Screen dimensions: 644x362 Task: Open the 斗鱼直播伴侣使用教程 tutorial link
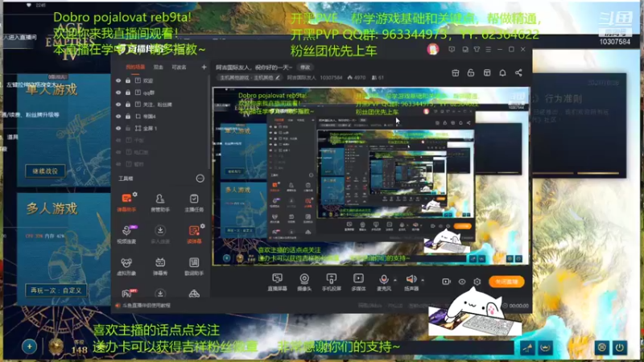pos(147,306)
